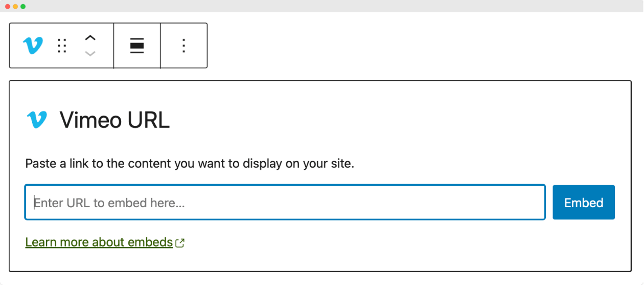
Task: Move block up with the up chevron
Action: [90, 38]
